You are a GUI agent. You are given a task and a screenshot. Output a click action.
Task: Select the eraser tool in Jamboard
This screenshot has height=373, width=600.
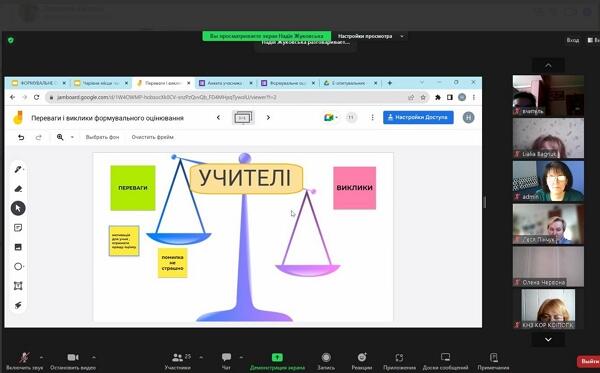(18, 189)
